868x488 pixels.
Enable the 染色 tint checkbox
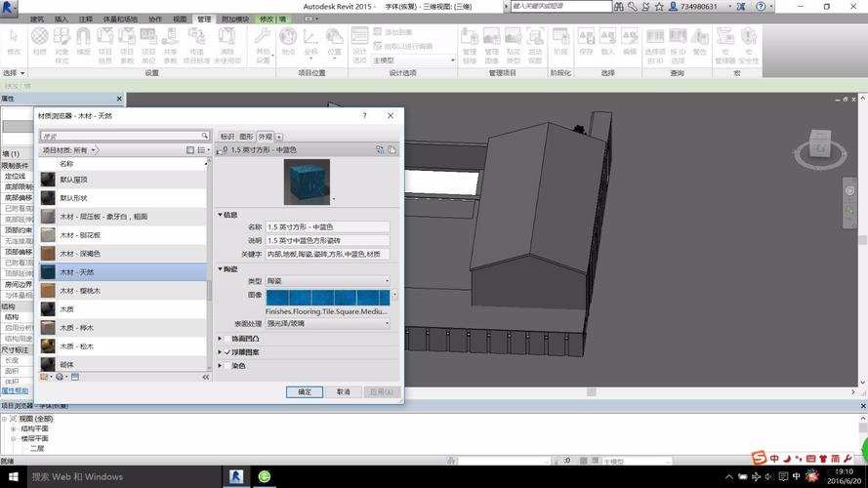227,366
